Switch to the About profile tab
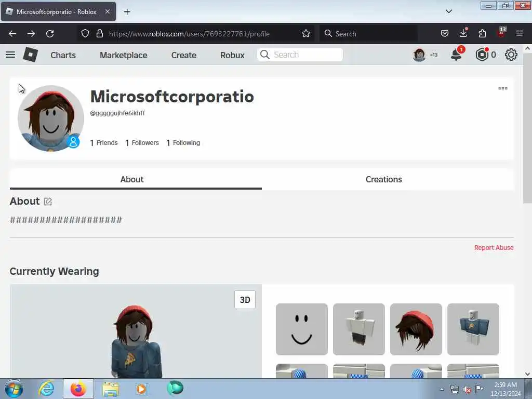 [136, 179]
